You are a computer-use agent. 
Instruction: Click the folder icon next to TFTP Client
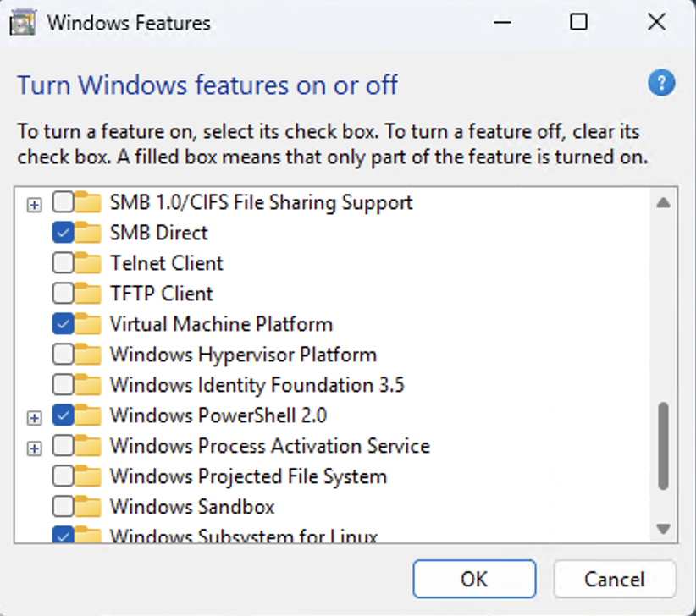pyautogui.click(x=88, y=294)
